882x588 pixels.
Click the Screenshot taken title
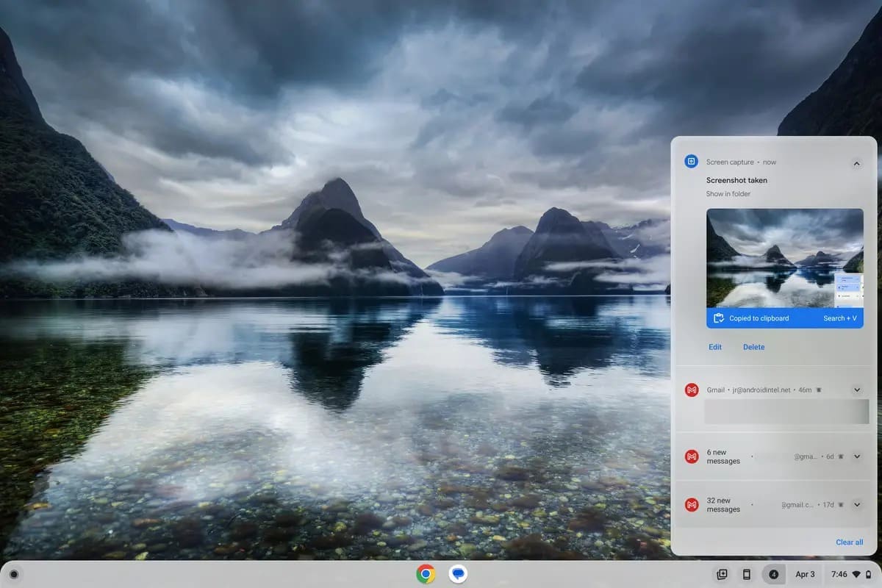click(736, 180)
